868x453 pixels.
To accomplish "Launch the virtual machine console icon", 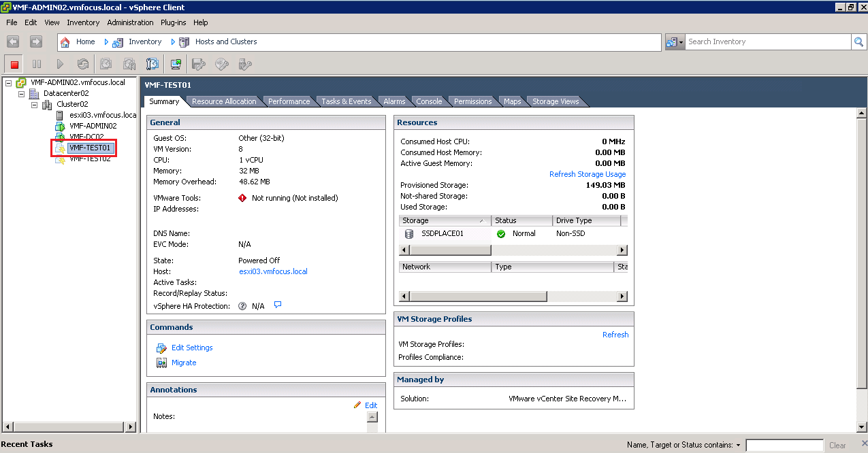I will click(x=176, y=65).
